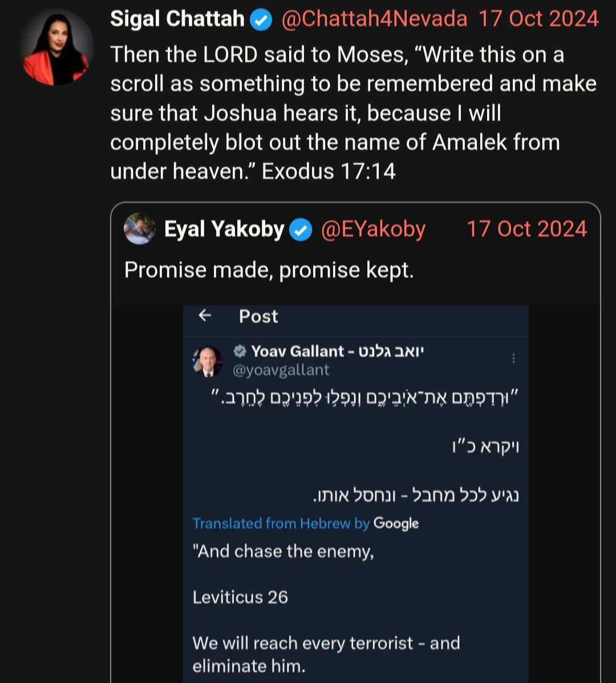Open Eyal Yakoby's small avatar
Viewport: 616px width, 683px height.
click(140, 229)
